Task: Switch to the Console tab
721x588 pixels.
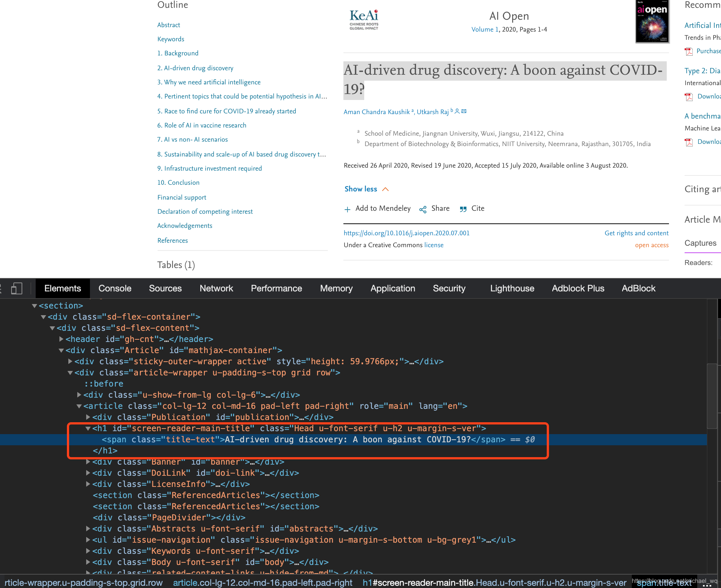Action: pos(115,288)
